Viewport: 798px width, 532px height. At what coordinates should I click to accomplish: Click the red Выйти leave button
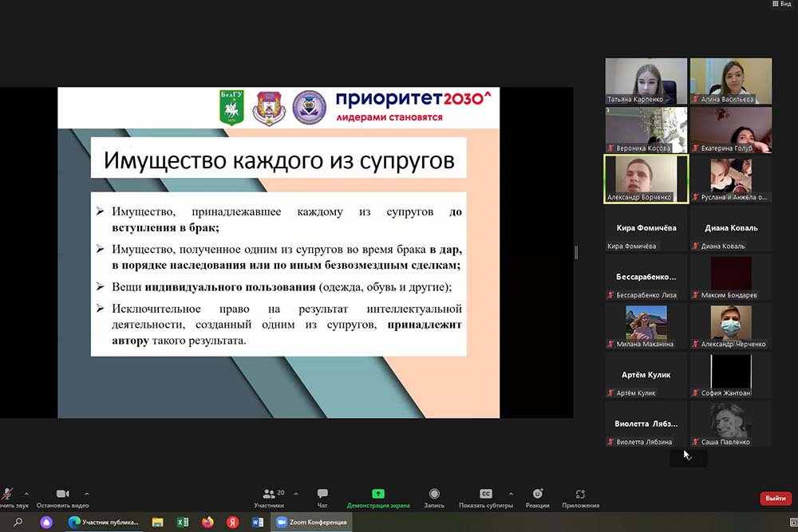click(x=775, y=499)
